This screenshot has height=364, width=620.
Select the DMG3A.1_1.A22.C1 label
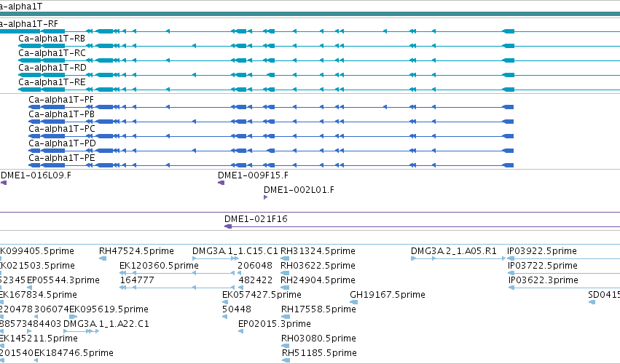pos(106,324)
